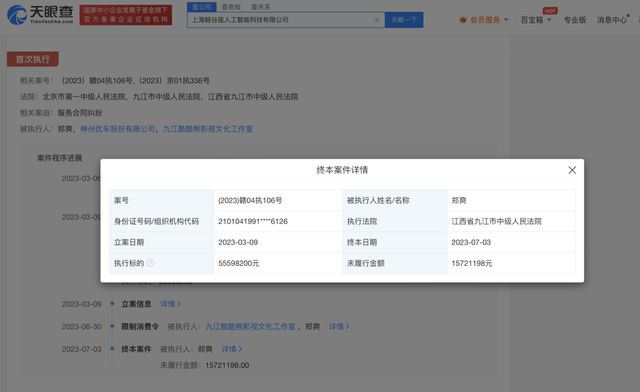Screen dimensions: 640x392
Task: Open 消息中心 notifications
Action: 611,20
